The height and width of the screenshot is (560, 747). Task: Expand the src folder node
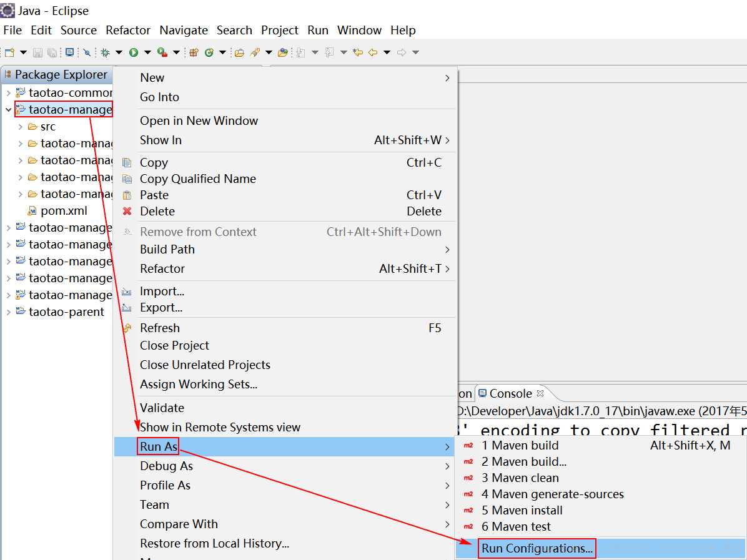20,127
